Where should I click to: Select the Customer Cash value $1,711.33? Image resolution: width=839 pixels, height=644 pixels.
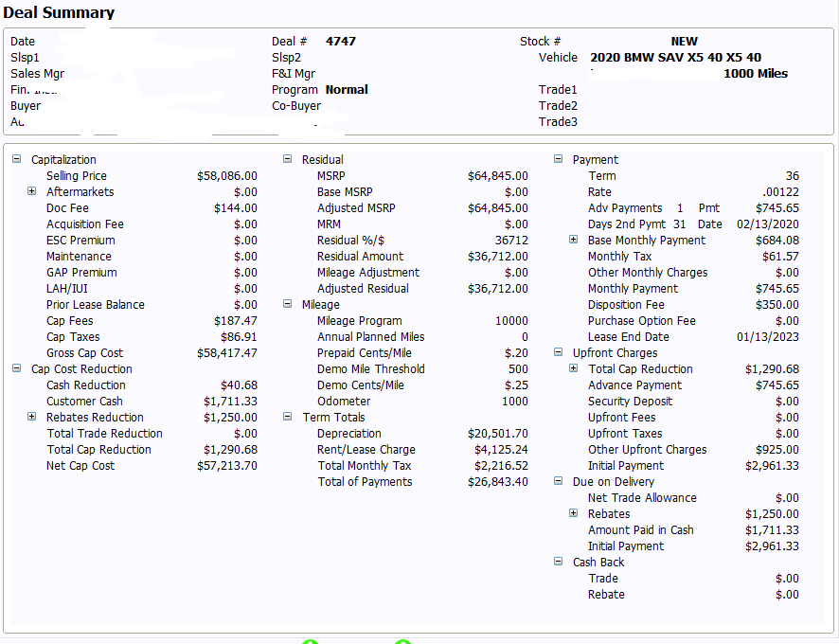click(x=230, y=402)
